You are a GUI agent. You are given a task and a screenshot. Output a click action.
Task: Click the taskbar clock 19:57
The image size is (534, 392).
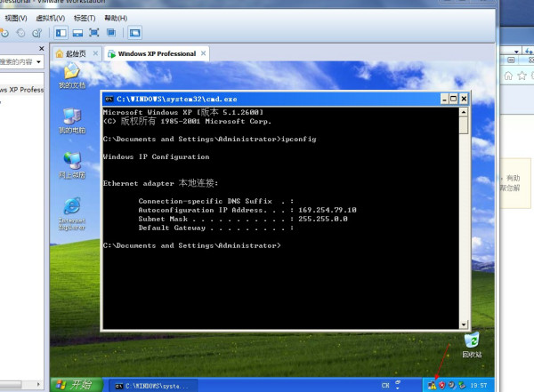[479, 385]
